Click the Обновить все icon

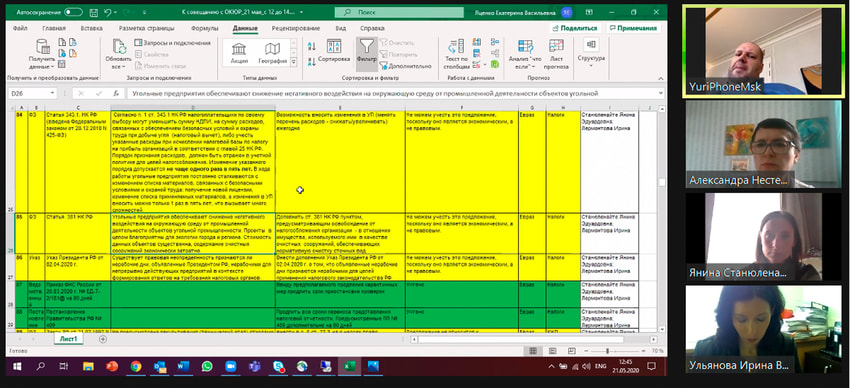119,47
